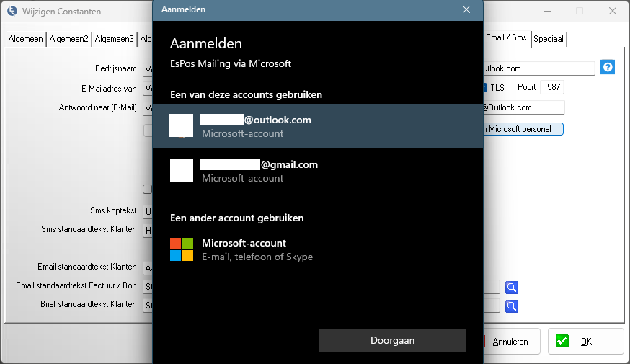The image size is (630, 364).
Task: Open the Speciaal tab
Action: [549, 40]
